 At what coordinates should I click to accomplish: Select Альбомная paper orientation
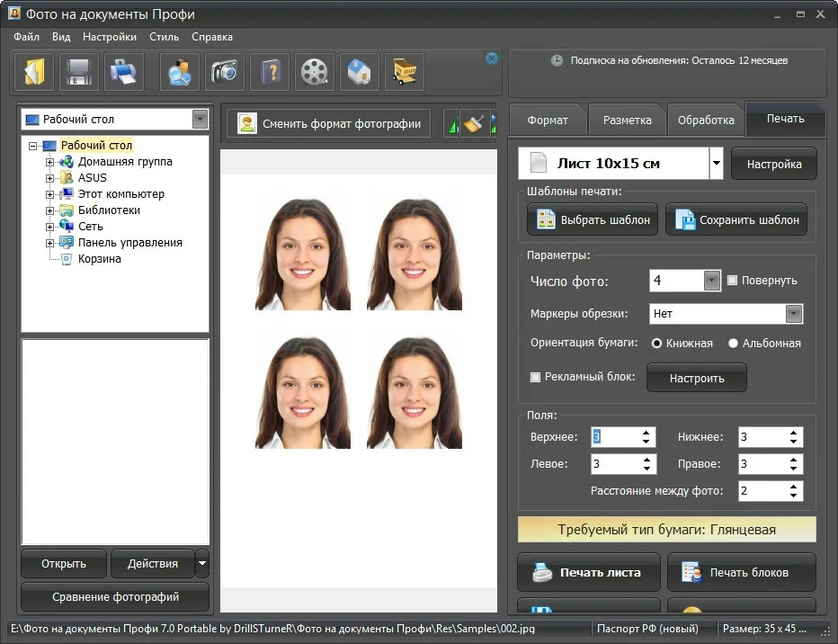click(734, 343)
